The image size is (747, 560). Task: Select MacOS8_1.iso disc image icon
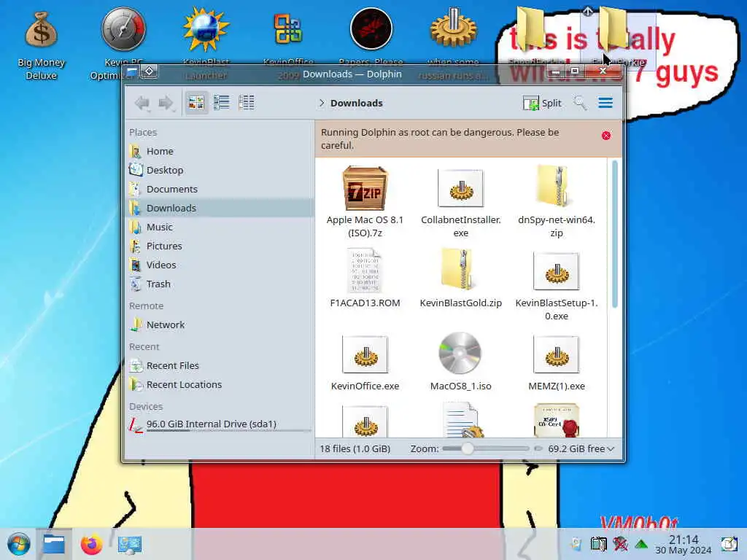pyautogui.click(x=460, y=353)
